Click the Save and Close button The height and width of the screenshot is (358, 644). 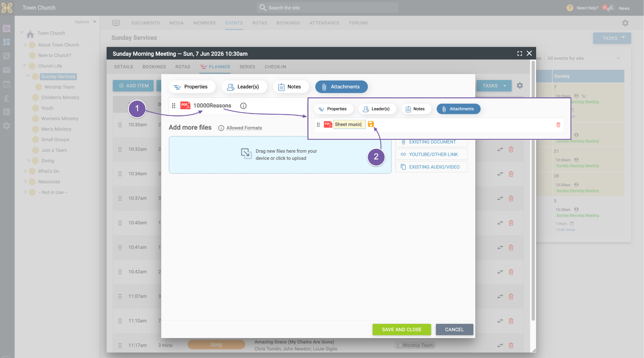pyautogui.click(x=402, y=330)
